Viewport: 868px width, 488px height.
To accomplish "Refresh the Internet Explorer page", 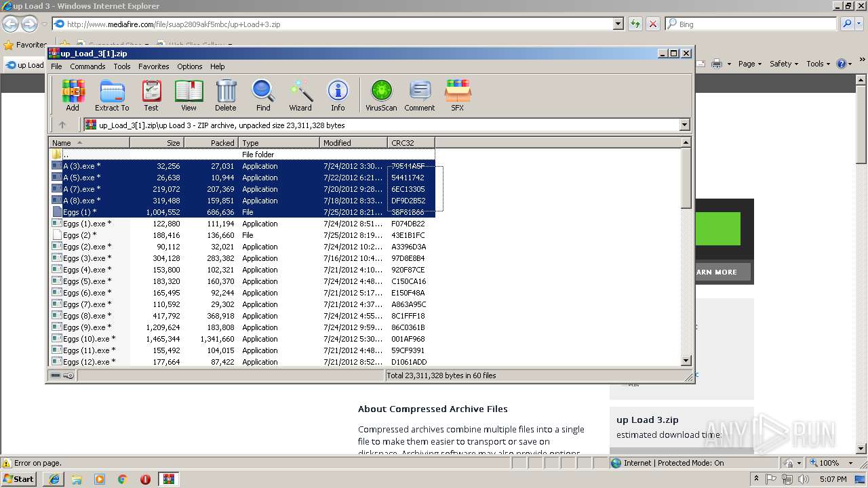I will coord(635,24).
